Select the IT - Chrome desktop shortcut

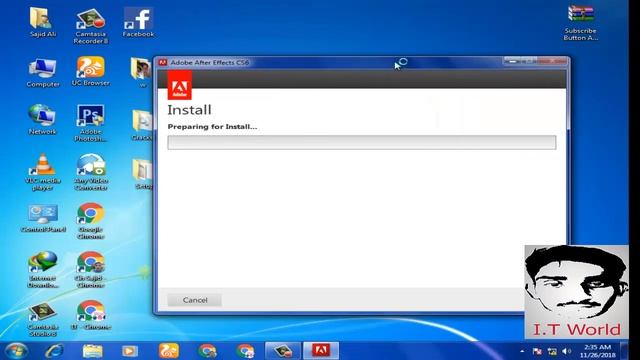coord(91,315)
